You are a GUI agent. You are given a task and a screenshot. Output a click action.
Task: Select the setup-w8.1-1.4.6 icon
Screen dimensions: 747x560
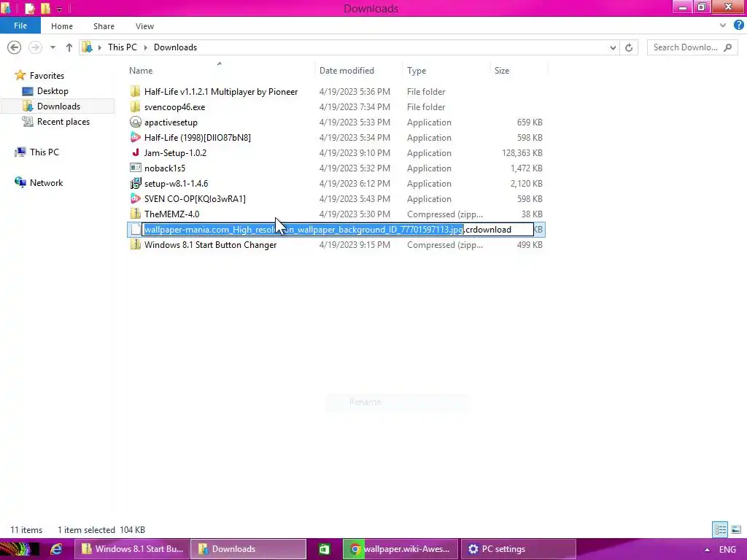point(135,183)
